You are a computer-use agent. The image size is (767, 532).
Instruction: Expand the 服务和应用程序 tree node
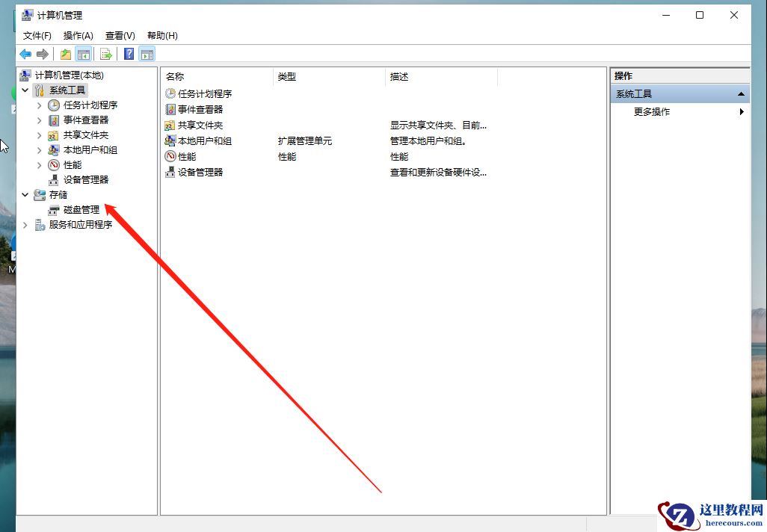coord(25,224)
